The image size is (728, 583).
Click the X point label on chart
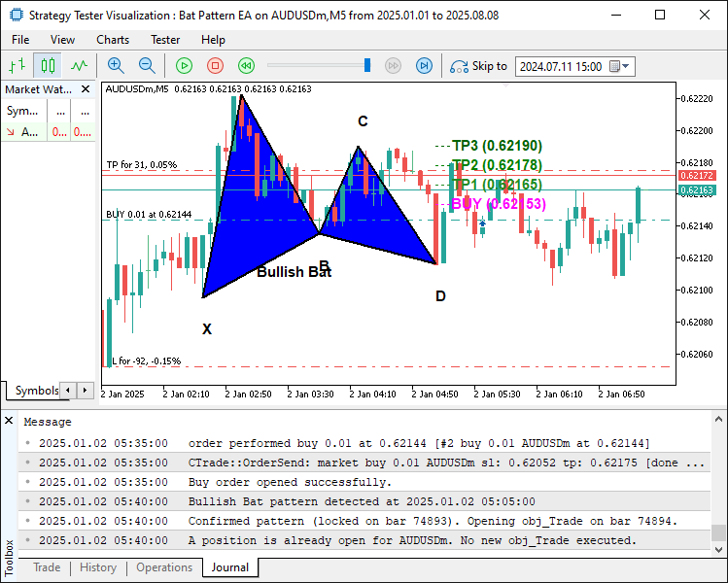click(207, 329)
